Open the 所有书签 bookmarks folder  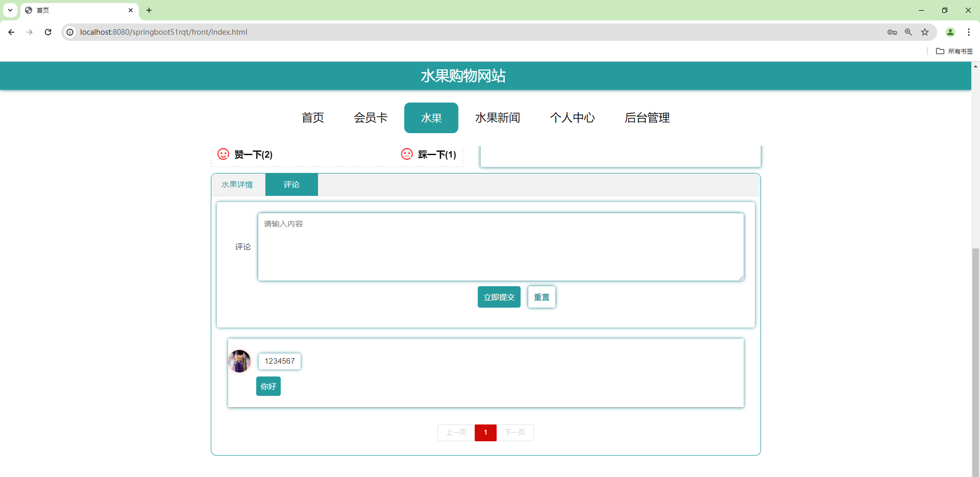[x=954, y=51]
